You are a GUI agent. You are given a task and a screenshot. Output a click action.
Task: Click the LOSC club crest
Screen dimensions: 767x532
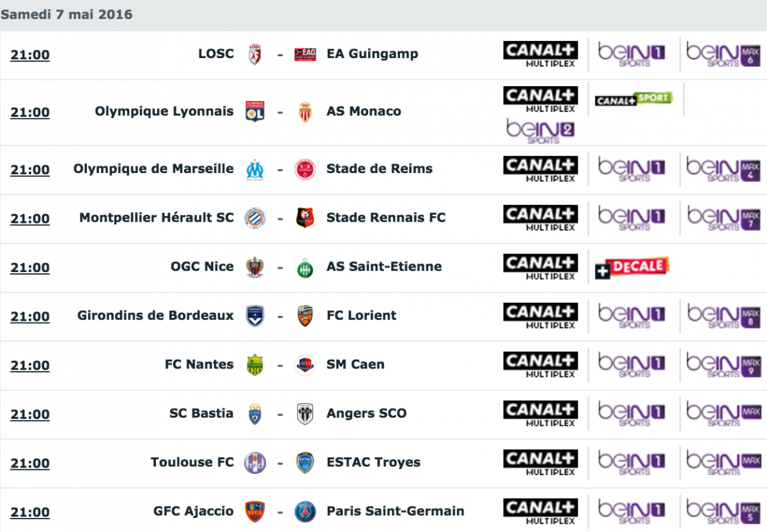(x=255, y=54)
